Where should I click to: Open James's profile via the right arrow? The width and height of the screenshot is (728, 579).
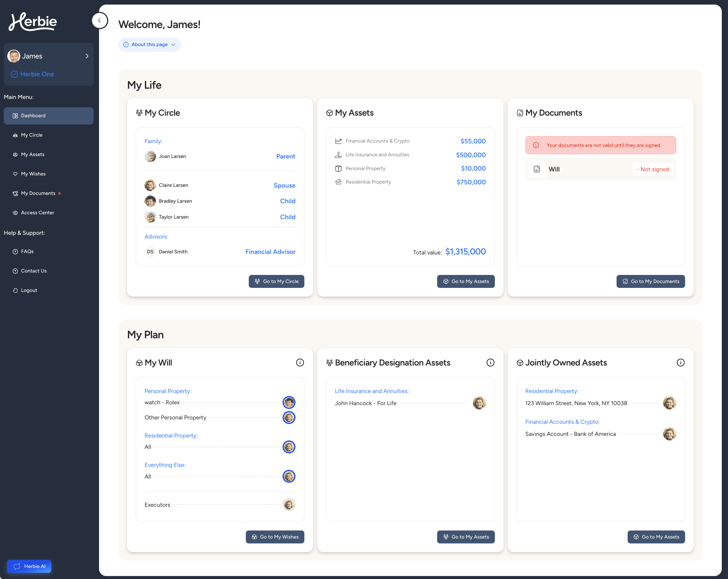pyautogui.click(x=87, y=56)
